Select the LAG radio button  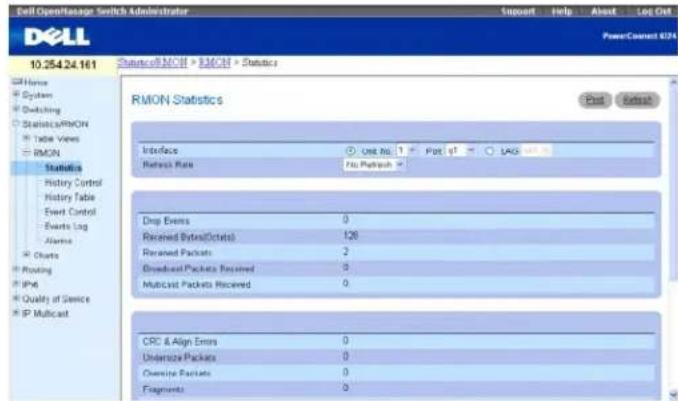pos(489,151)
